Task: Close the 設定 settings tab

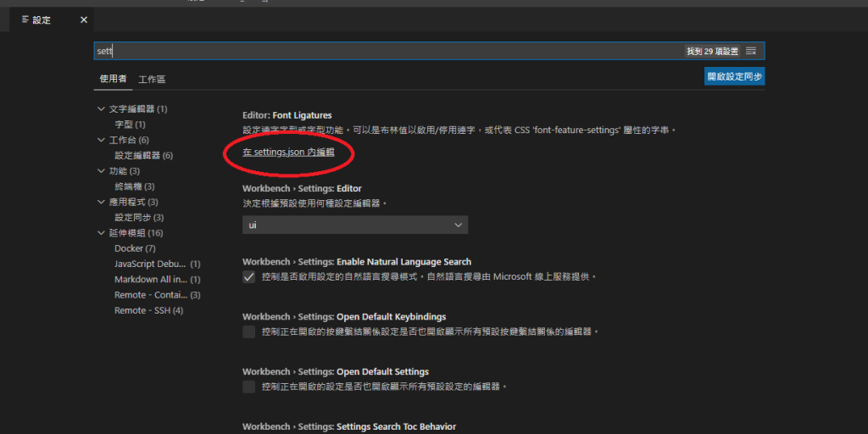Action: click(x=83, y=19)
